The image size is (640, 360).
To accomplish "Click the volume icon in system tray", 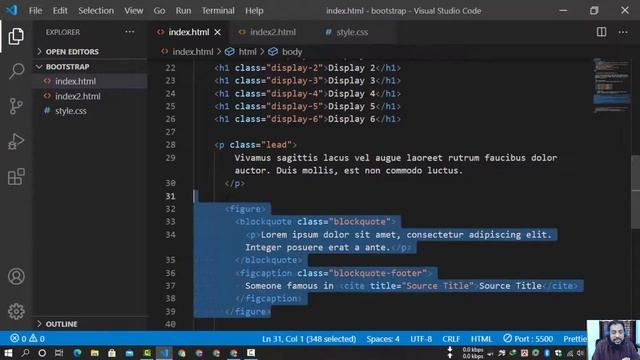I will [x=580, y=353].
